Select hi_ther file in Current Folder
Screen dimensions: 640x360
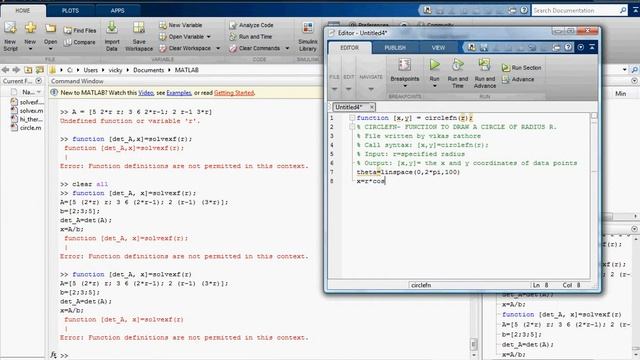click(x=27, y=119)
